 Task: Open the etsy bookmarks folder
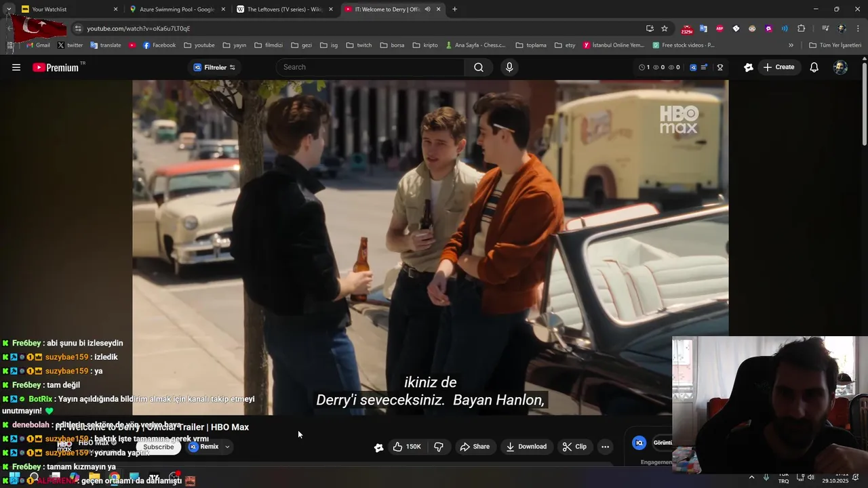564,45
